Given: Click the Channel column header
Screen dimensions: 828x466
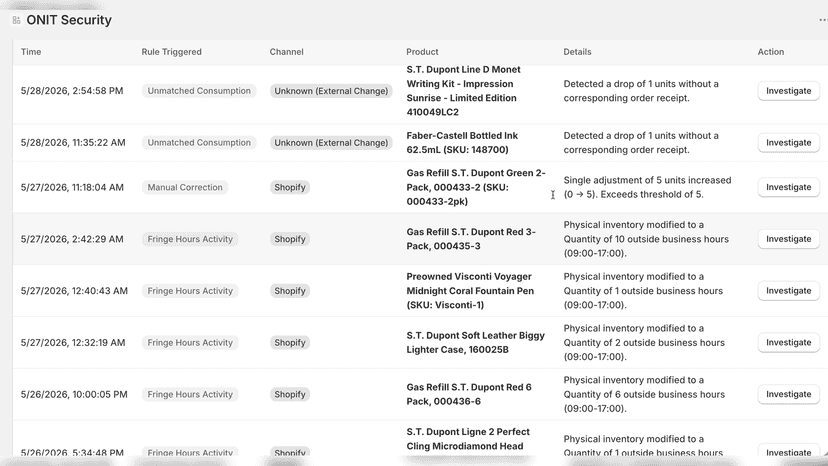Looking at the screenshot, I should (x=286, y=52).
